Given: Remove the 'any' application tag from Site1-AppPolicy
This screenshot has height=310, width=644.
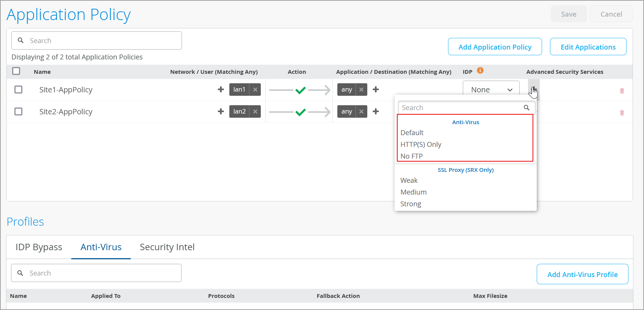Looking at the screenshot, I should (361, 90).
